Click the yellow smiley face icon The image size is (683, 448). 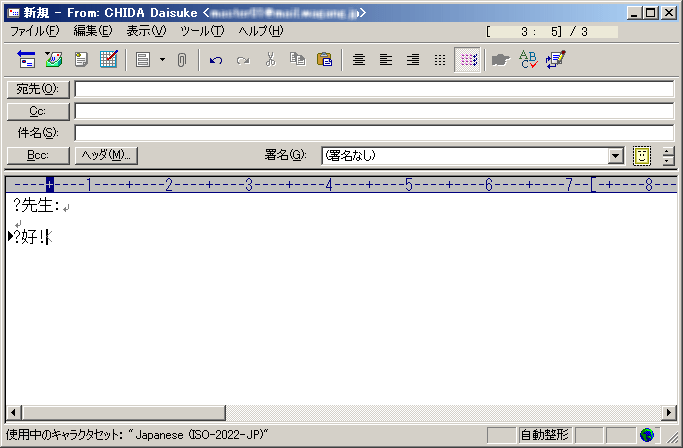click(642, 156)
